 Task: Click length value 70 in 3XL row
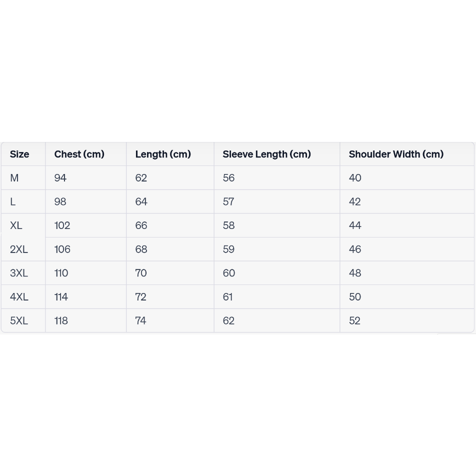coord(141,273)
